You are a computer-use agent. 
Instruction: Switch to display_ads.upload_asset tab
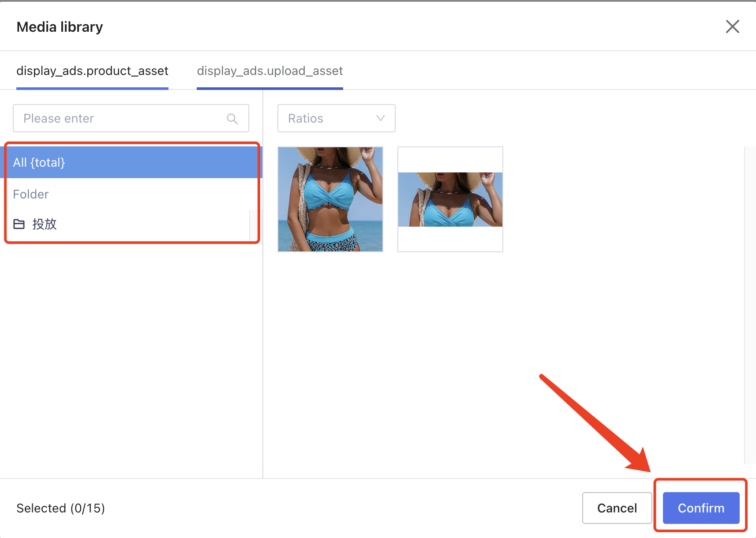tap(270, 71)
